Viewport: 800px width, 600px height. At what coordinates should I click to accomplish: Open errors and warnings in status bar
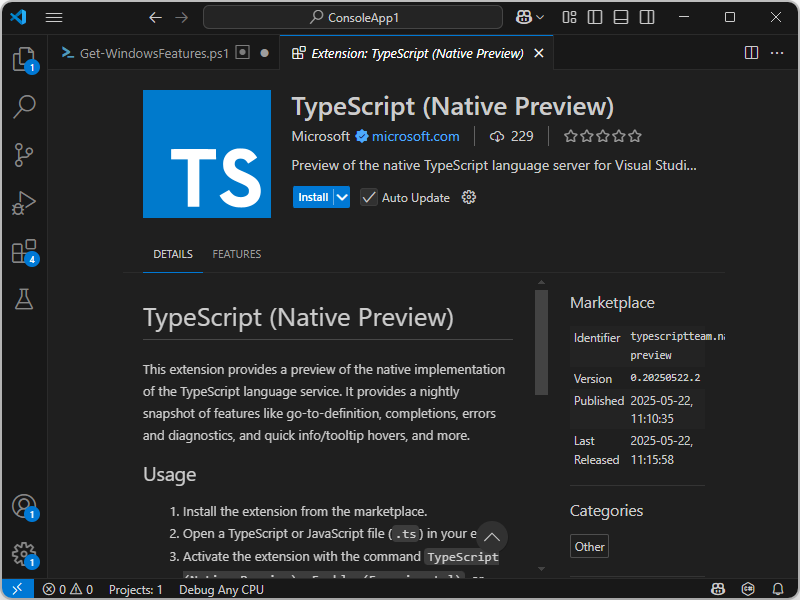68,590
